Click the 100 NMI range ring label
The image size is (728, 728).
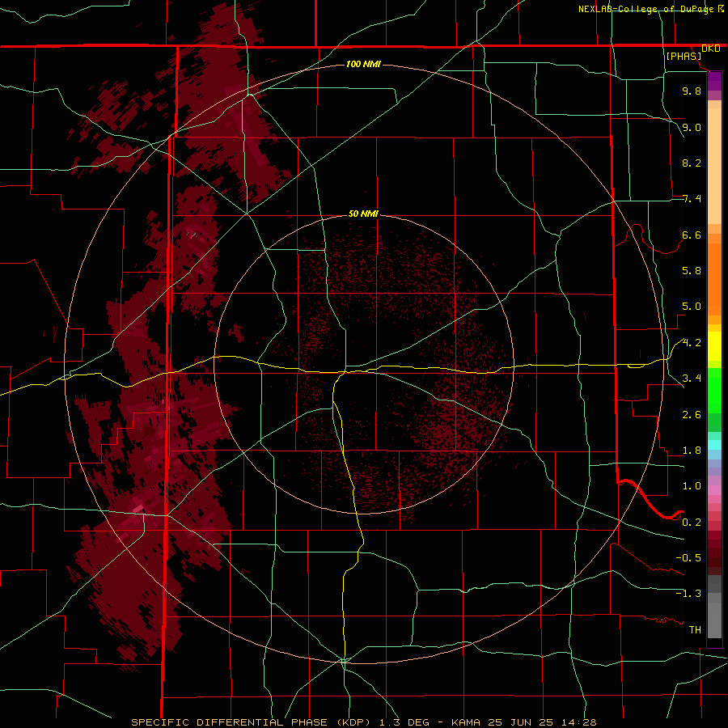tap(363, 64)
